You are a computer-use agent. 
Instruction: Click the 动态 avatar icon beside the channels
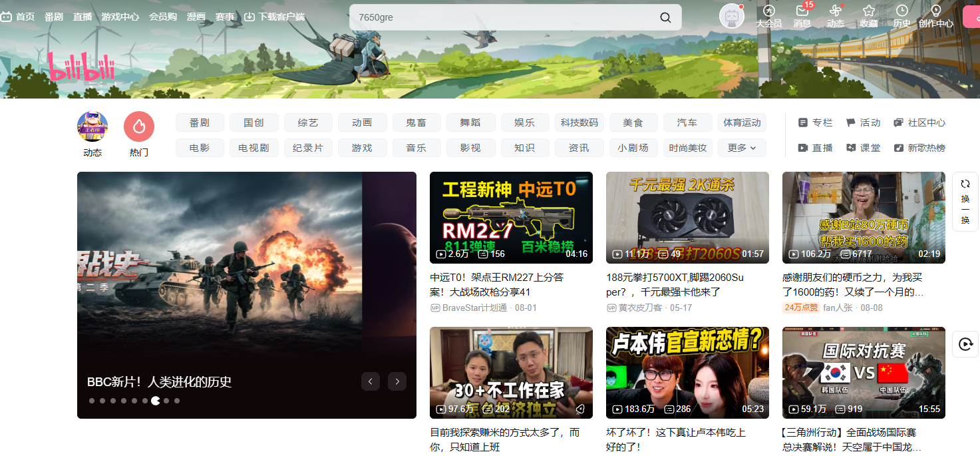(x=92, y=126)
